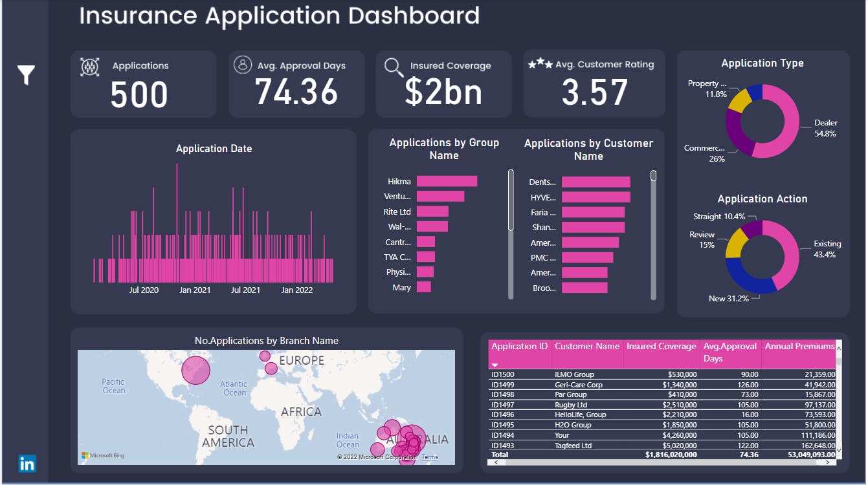Viewport: 868px width, 485px height.
Task: Select the Rite Ltd bar
Action: click(432, 211)
